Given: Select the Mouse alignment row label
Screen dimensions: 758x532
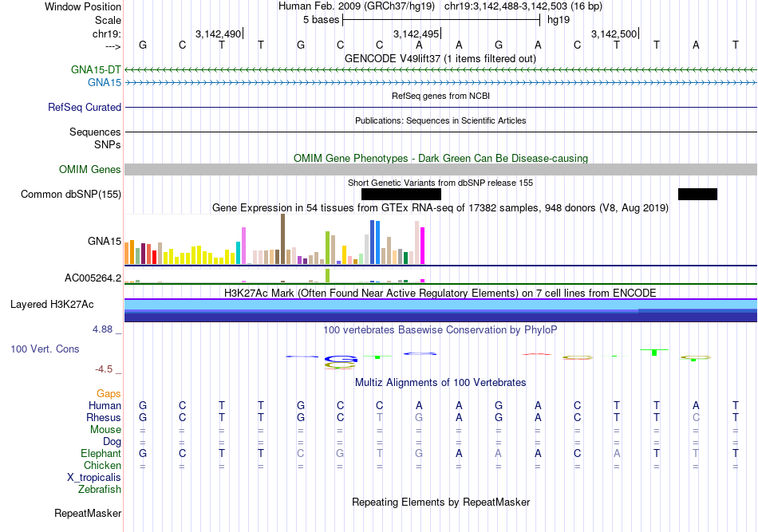Looking at the screenshot, I should click(x=105, y=430).
